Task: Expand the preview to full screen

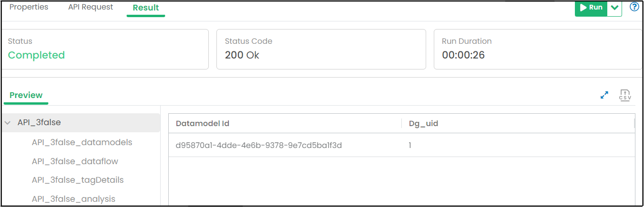Action: (x=604, y=95)
